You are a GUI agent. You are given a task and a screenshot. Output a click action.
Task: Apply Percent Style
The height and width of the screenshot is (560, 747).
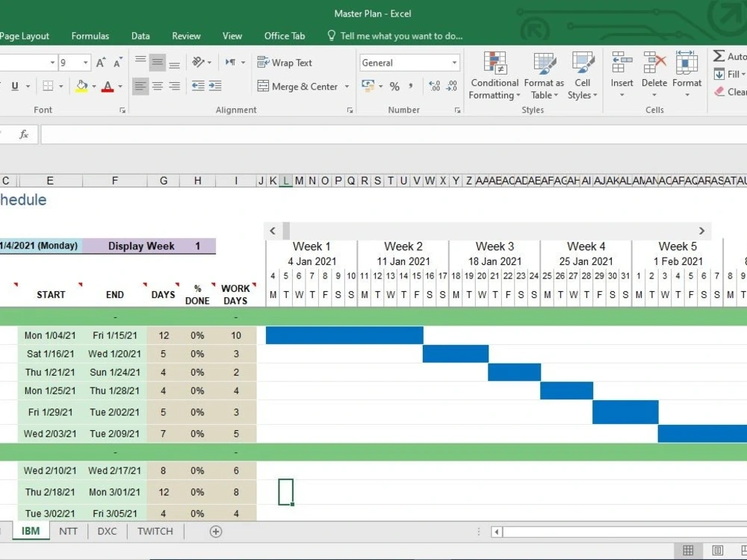394,87
